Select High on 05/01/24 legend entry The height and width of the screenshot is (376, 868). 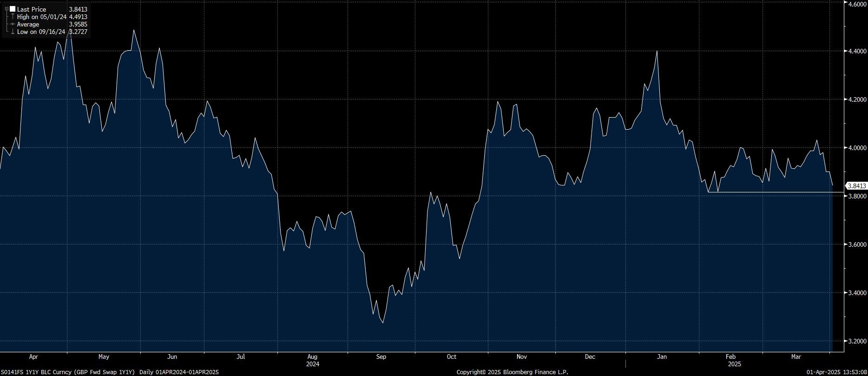click(x=42, y=17)
